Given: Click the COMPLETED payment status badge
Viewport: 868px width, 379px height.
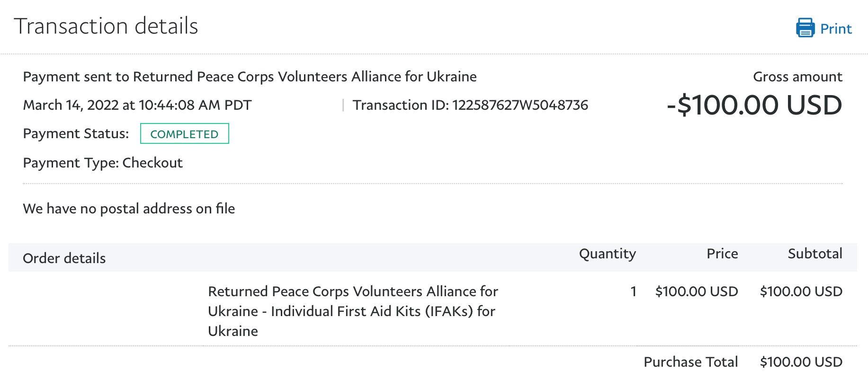Looking at the screenshot, I should pos(185,133).
